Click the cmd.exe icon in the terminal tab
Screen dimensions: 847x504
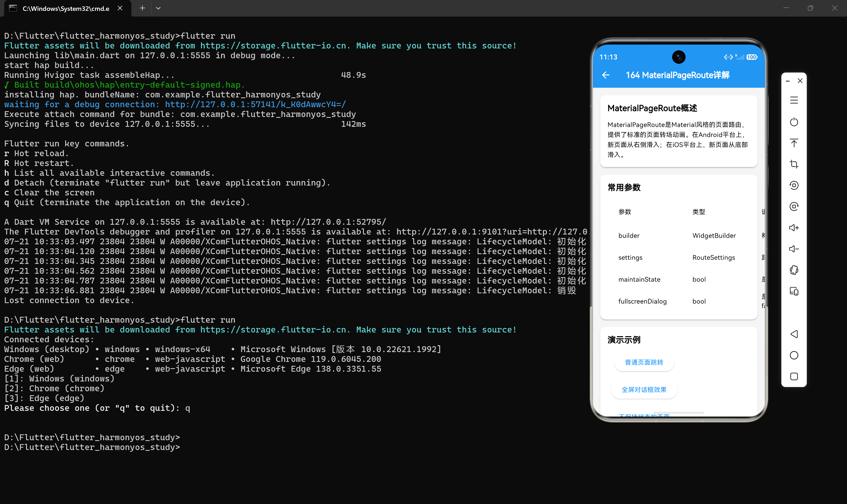[13, 8]
